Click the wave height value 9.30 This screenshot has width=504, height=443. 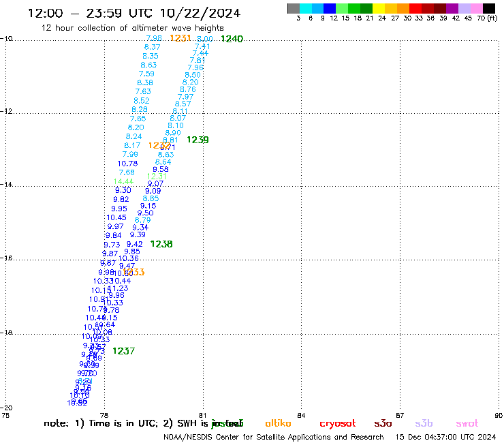[123, 190]
